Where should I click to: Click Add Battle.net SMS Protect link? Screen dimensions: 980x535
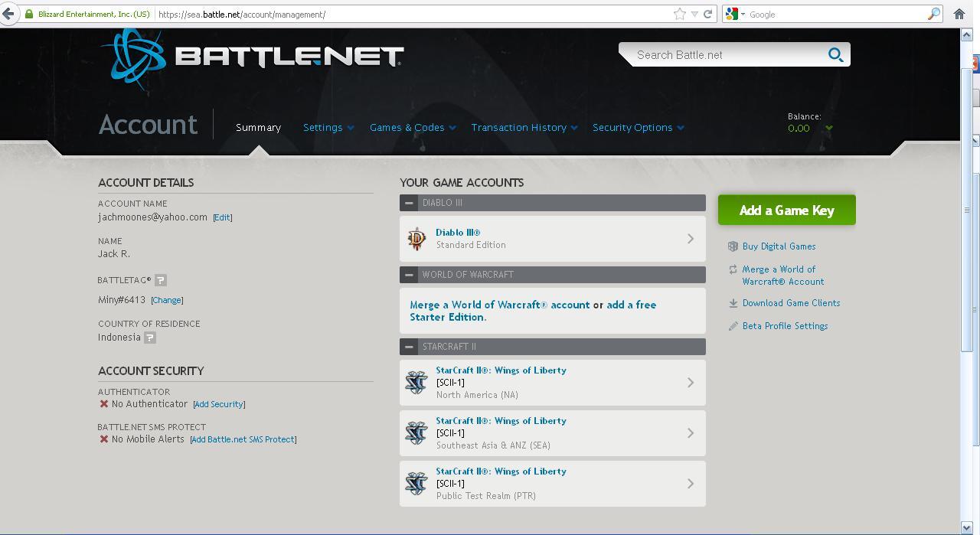pos(243,439)
